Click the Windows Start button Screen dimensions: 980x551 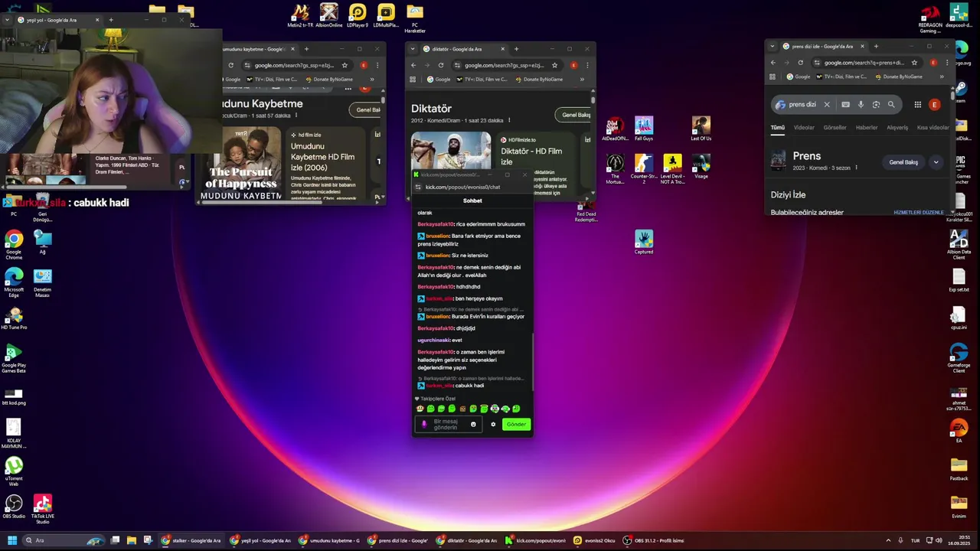pos(11,540)
